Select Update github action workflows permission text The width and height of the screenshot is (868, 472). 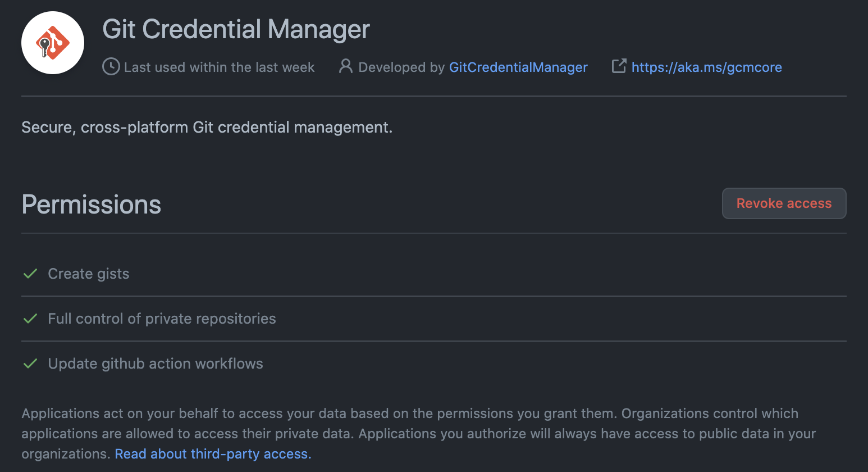[x=156, y=364]
